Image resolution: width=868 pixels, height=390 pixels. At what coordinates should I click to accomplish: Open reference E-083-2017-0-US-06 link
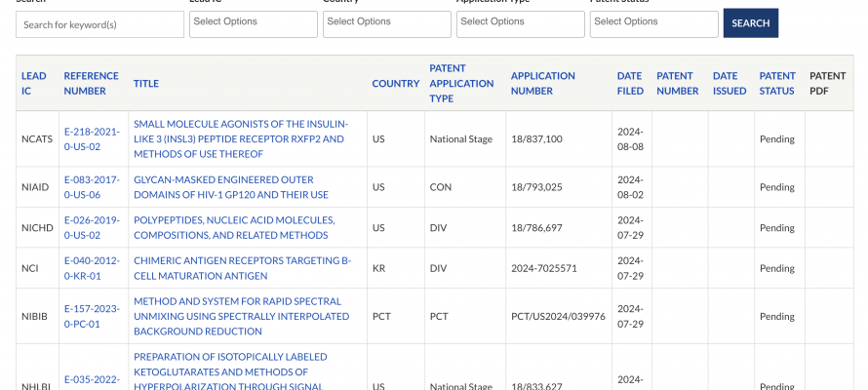(x=91, y=187)
